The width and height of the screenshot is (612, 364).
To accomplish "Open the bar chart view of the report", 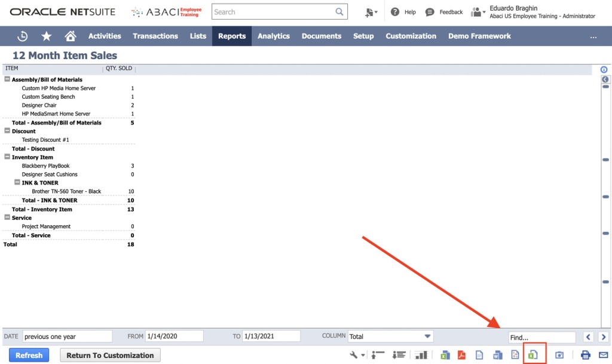I will 421,355.
